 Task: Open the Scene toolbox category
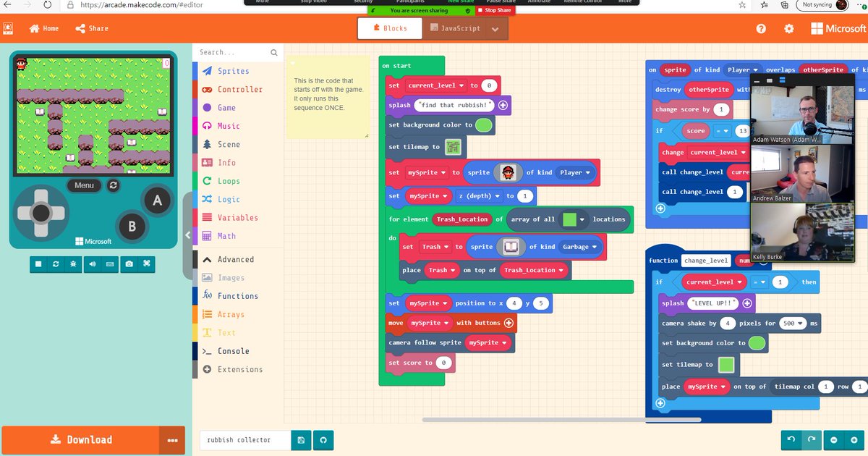[x=229, y=144]
